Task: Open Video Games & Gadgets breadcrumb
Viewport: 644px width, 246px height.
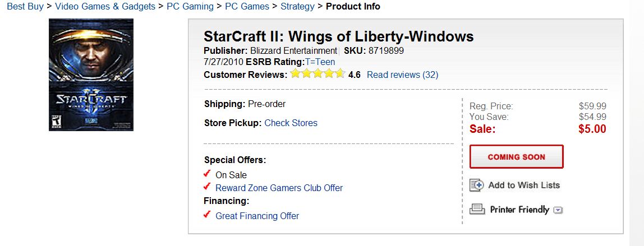Action: point(105,7)
